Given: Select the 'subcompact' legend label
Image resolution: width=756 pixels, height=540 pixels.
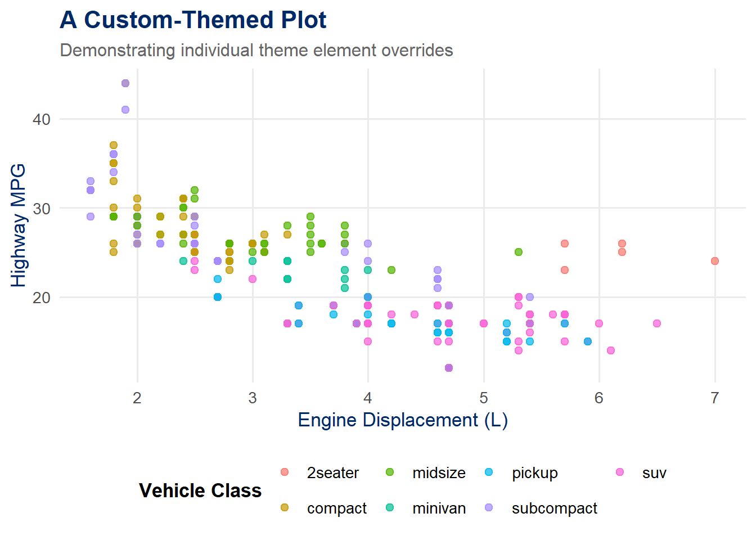Looking at the screenshot, I should [x=554, y=508].
